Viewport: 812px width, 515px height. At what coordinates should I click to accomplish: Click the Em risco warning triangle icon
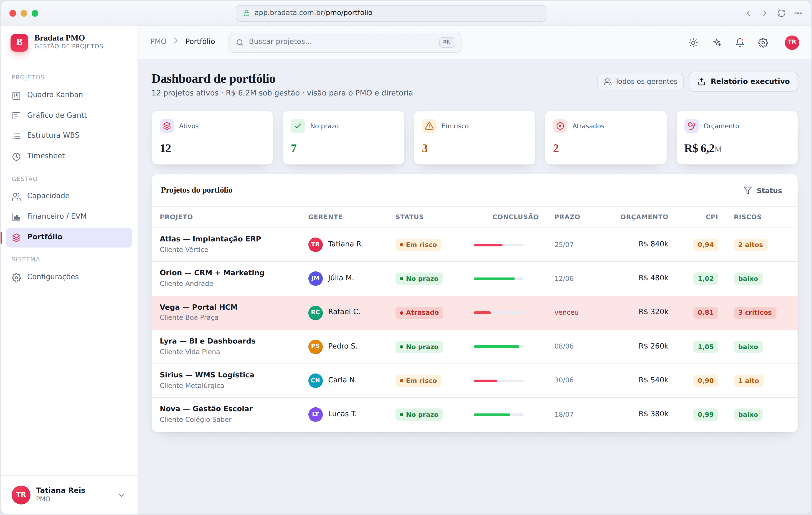(429, 126)
